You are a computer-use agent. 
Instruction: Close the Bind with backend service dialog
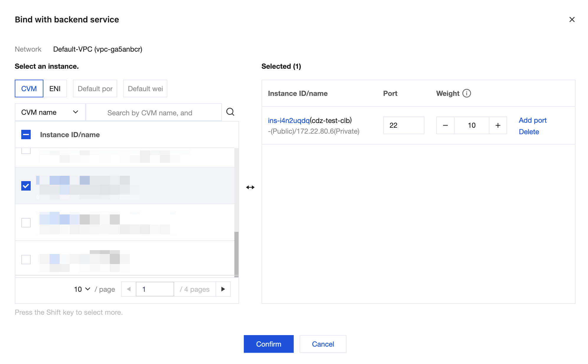coord(572,19)
